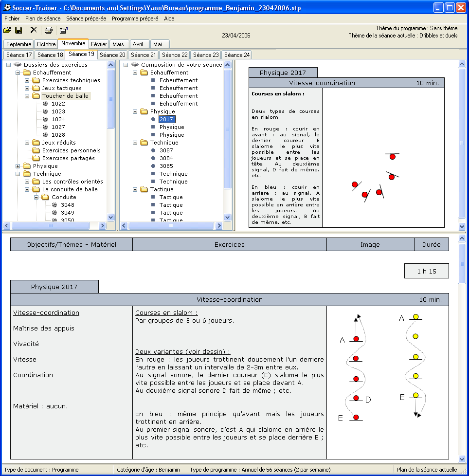Collapse the Tactique folder in the composition tree
This screenshot has width=469, height=476.
tap(135, 189)
